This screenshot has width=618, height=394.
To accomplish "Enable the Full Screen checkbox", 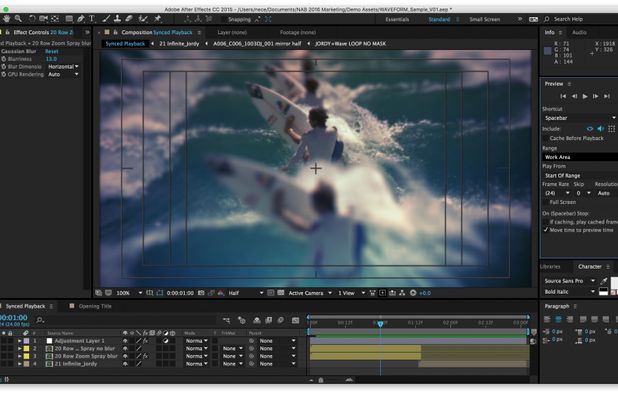I will point(546,202).
